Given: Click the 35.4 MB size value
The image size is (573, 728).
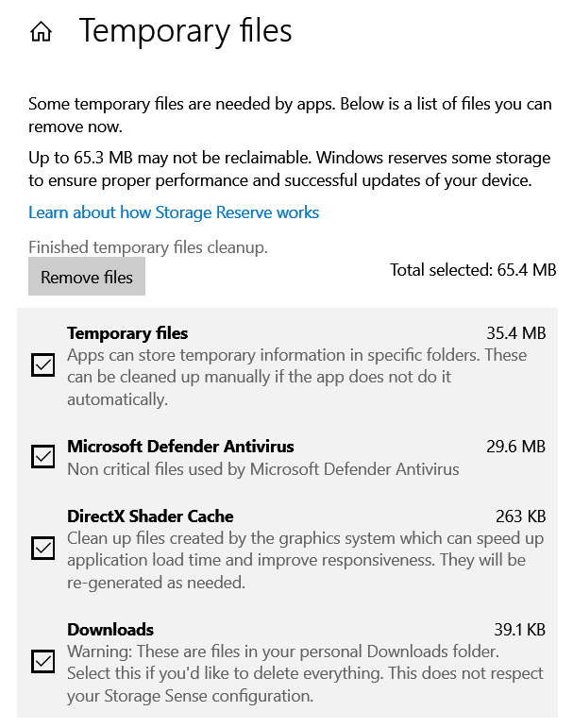Looking at the screenshot, I should [x=515, y=333].
